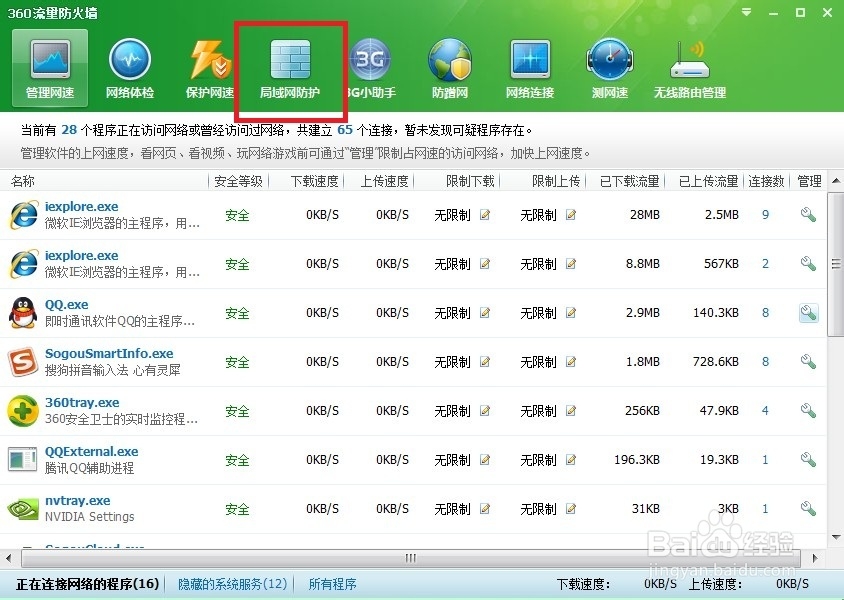Open the 测网速 speed gauge icon
This screenshot has height=600, width=844.
coord(610,69)
